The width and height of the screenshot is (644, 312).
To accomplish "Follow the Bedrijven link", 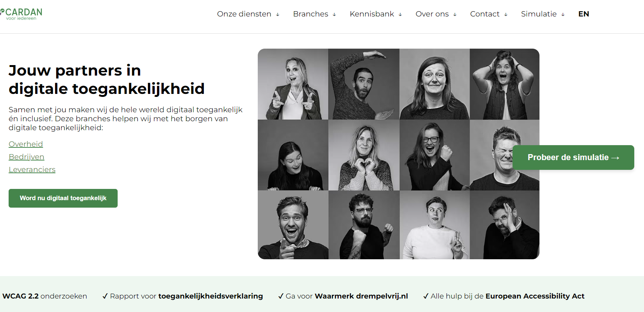I will coord(27,157).
